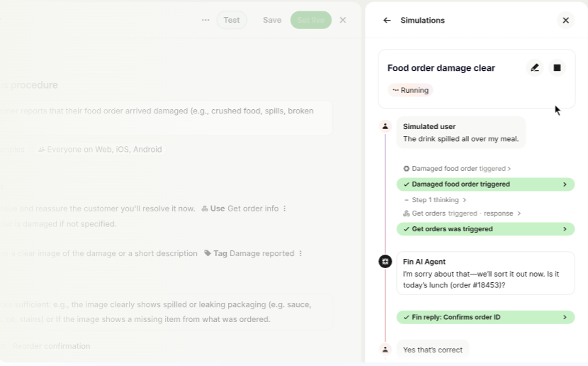Click the Running status badge
This screenshot has width=588, height=366.
click(410, 90)
